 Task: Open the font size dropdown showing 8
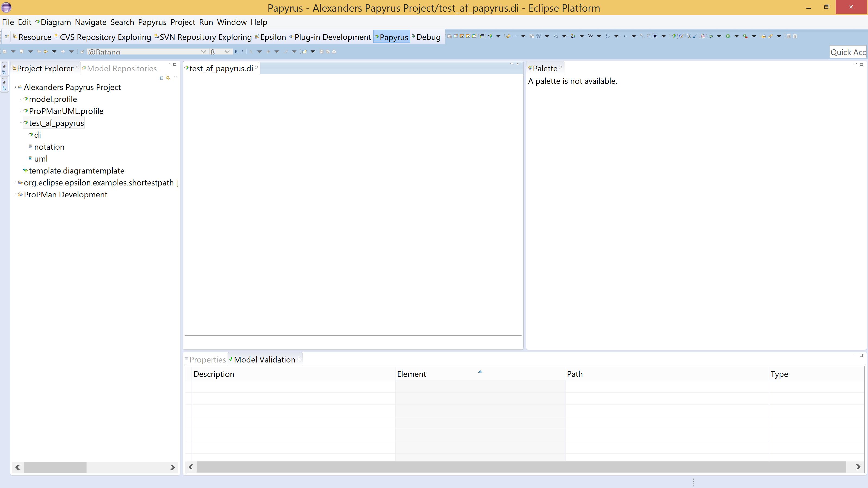pos(227,52)
